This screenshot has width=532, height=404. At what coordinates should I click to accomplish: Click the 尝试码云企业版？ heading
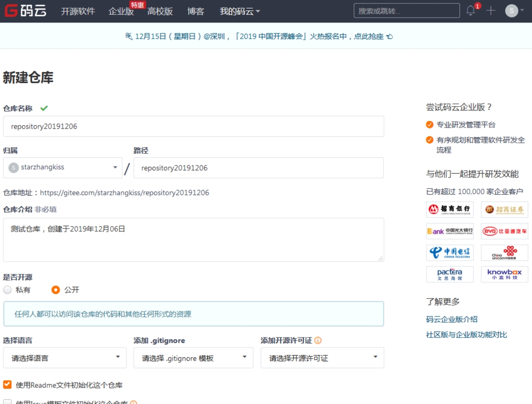click(459, 107)
